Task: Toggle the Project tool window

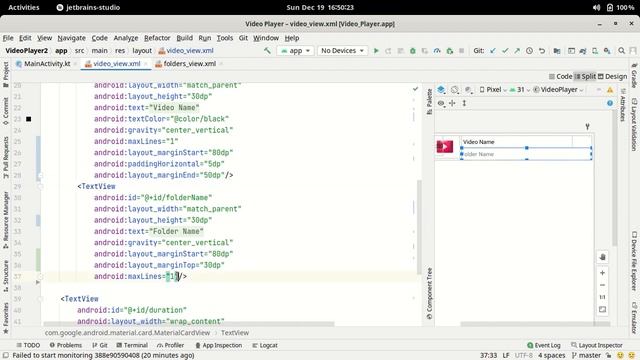Action: (x=6, y=74)
